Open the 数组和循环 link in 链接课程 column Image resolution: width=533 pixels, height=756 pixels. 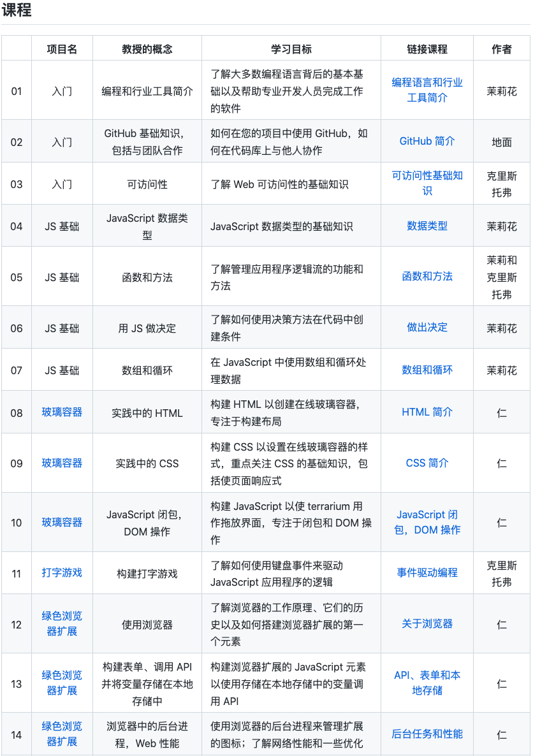pyautogui.click(x=427, y=370)
